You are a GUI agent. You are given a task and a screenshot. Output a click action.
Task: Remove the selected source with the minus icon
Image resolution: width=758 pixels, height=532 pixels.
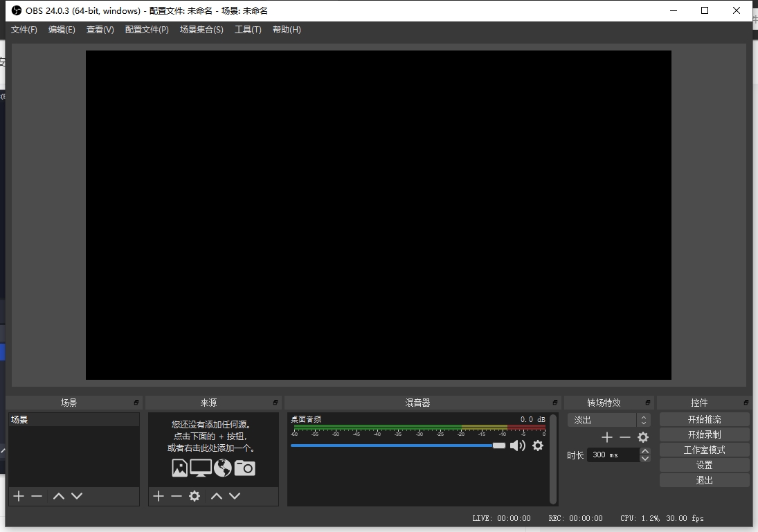click(x=177, y=496)
